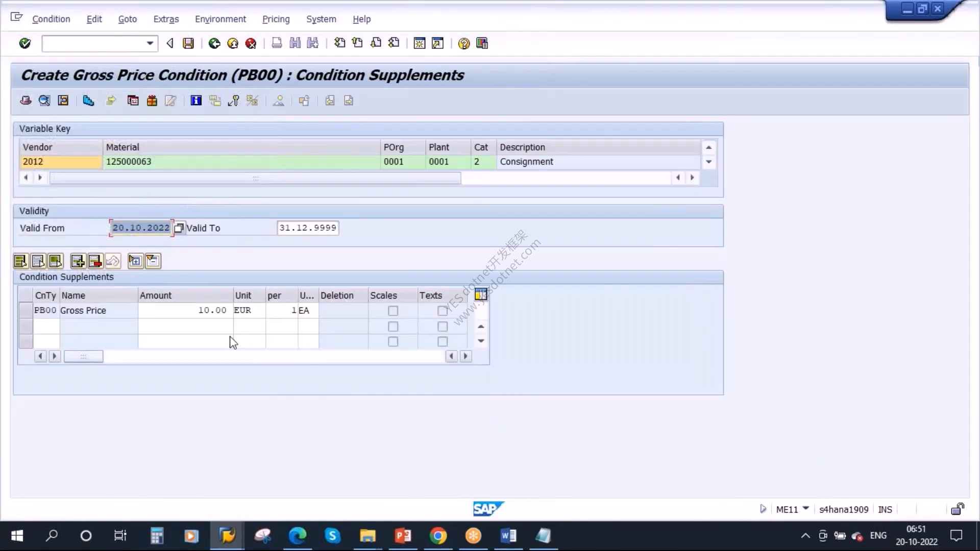
Task: Click the Variable Key horizontal scrollbar thumb
Action: [255, 178]
